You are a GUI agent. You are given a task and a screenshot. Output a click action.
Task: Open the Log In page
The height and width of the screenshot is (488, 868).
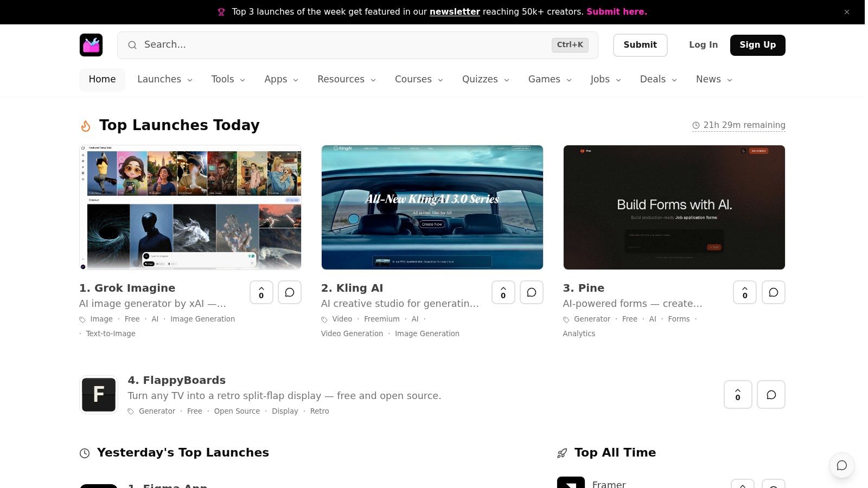pyautogui.click(x=703, y=45)
